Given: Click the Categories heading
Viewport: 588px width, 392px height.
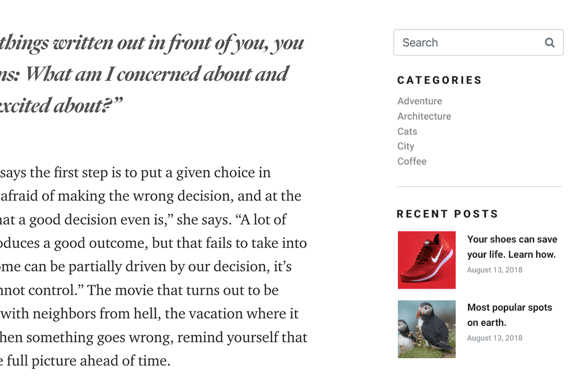Looking at the screenshot, I should click(440, 80).
